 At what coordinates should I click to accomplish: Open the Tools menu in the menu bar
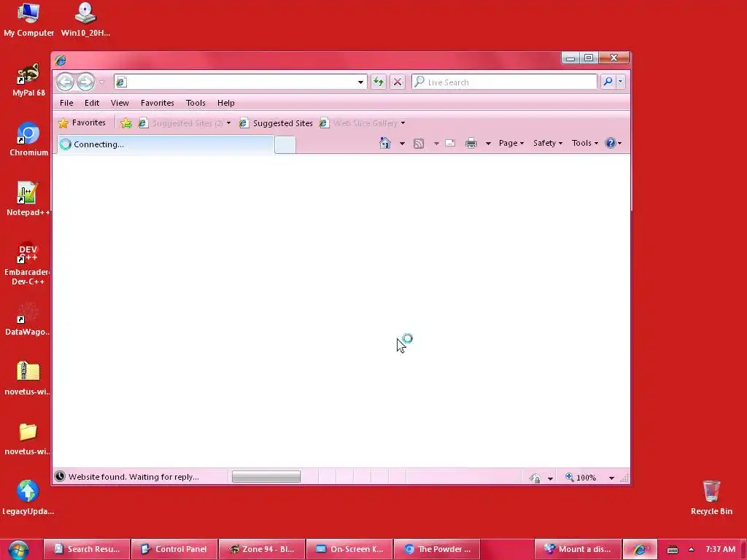pos(196,103)
